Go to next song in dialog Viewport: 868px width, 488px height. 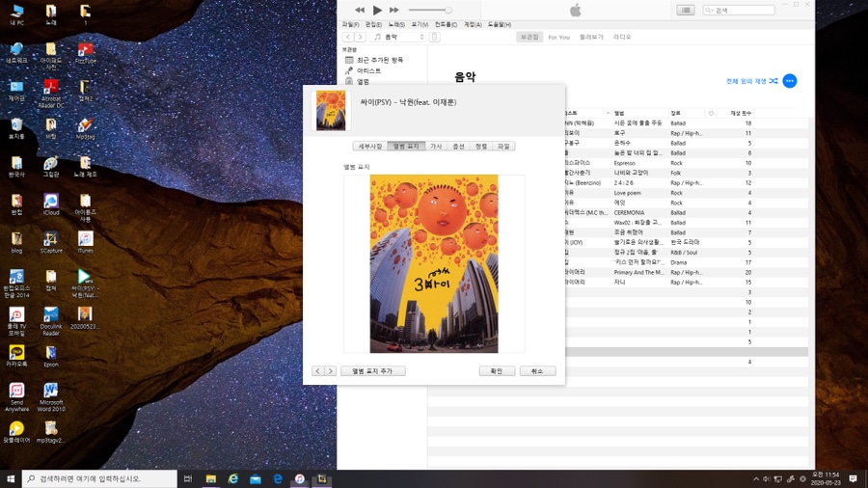tap(331, 371)
